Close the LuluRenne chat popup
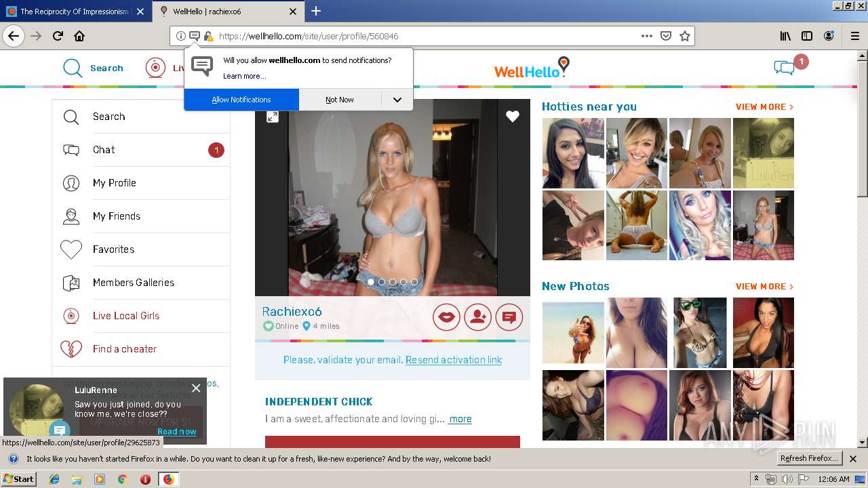868x488 pixels. point(196,388)
